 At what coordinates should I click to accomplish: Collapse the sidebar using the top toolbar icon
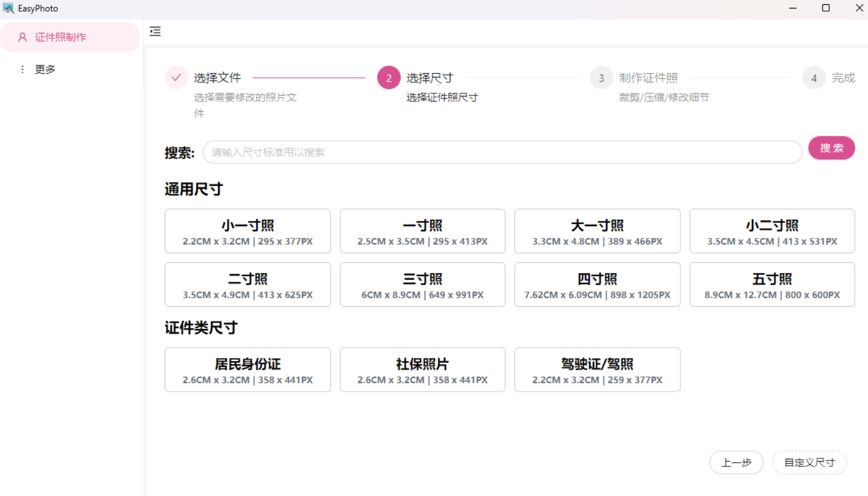point(155,31)
